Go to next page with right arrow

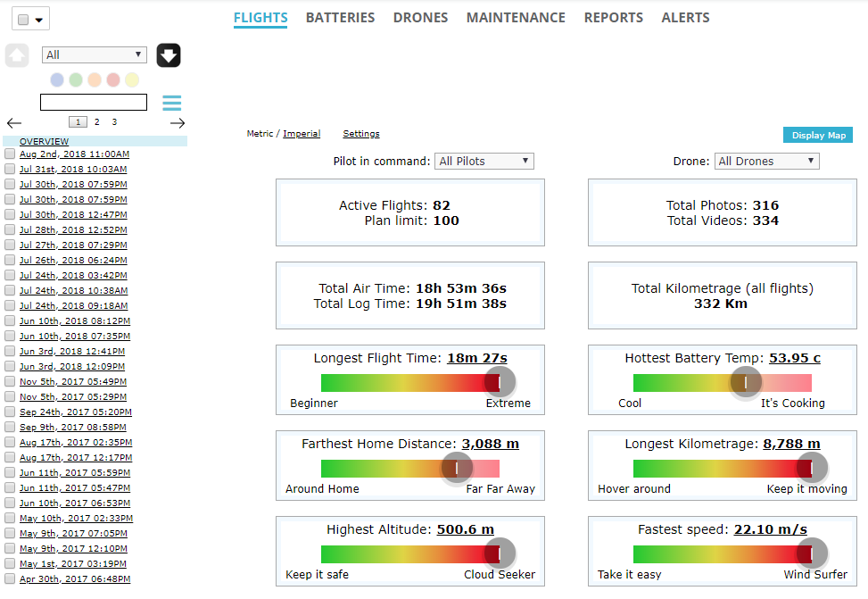point(178,123)
